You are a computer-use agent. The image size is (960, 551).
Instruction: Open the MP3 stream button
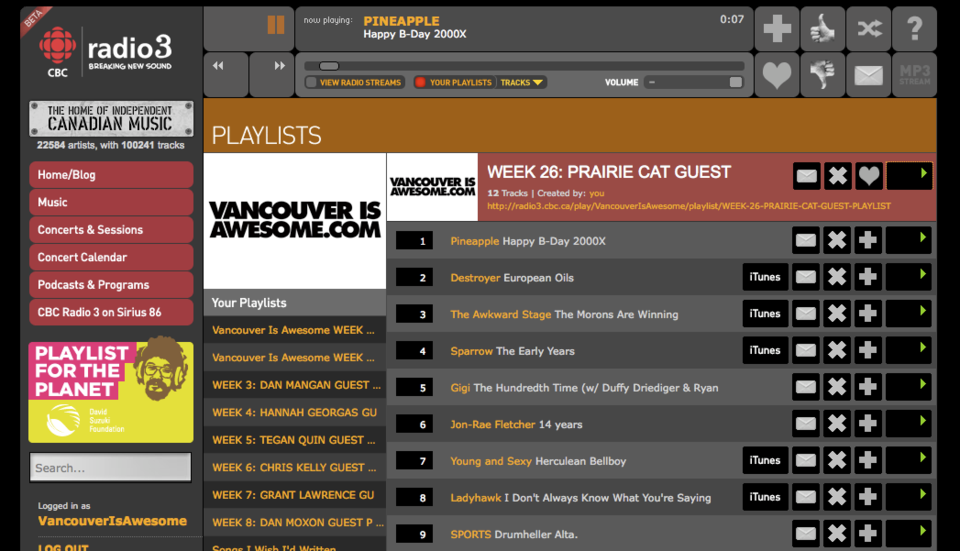coord(914,75)
